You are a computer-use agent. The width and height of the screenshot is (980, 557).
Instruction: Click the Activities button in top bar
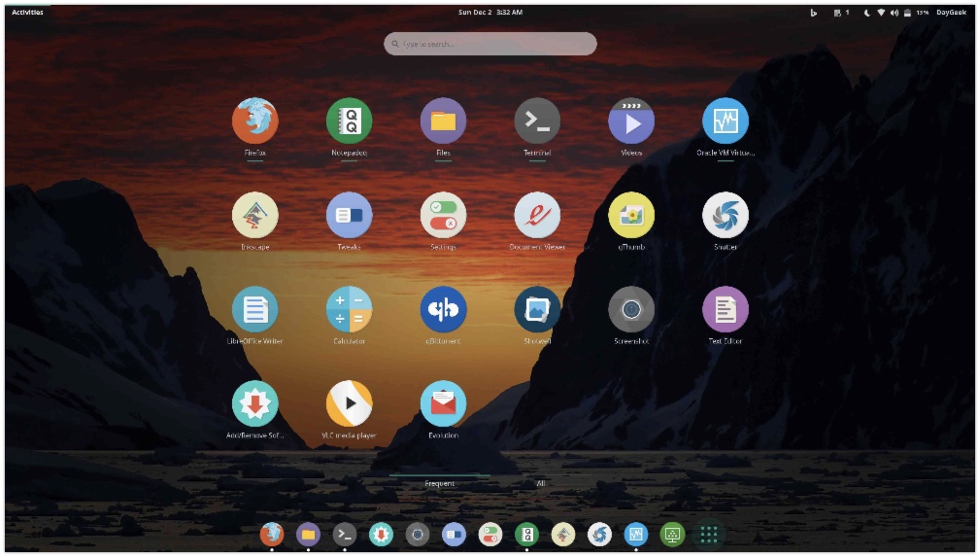(x=27, y=13)
